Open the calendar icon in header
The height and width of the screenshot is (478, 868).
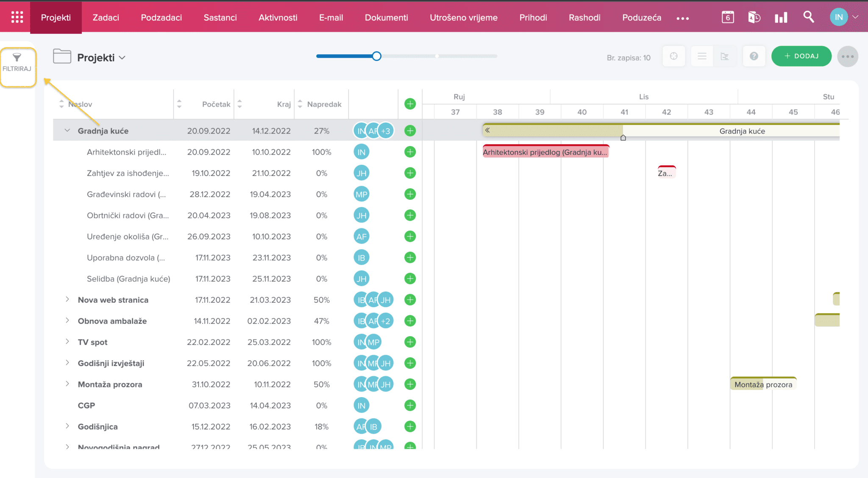coord(728,17)
